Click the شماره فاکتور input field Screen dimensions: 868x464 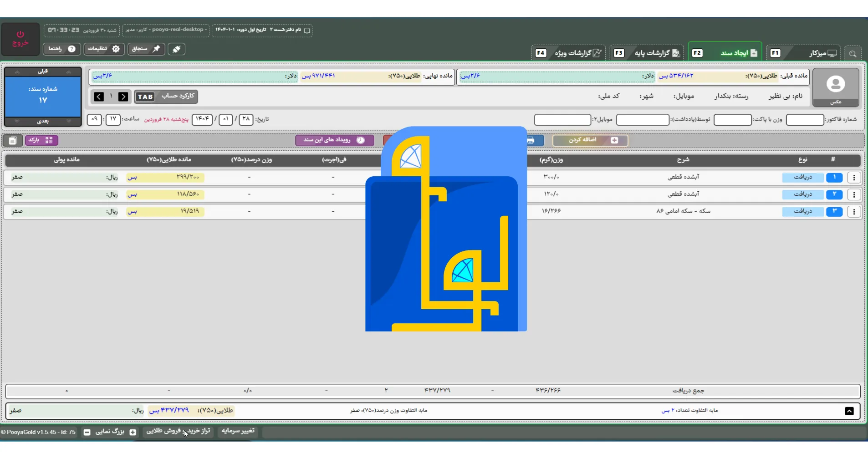tap(805, 120)
